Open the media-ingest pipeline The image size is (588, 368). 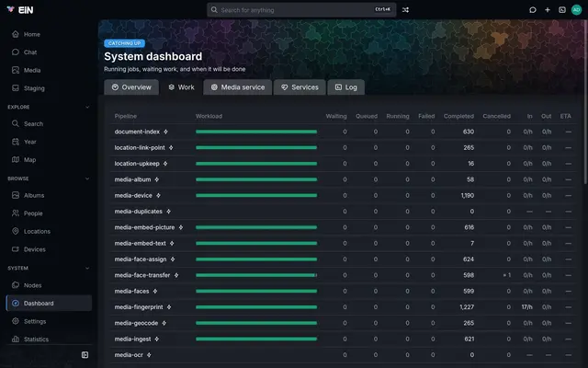[x=132, y=339]
